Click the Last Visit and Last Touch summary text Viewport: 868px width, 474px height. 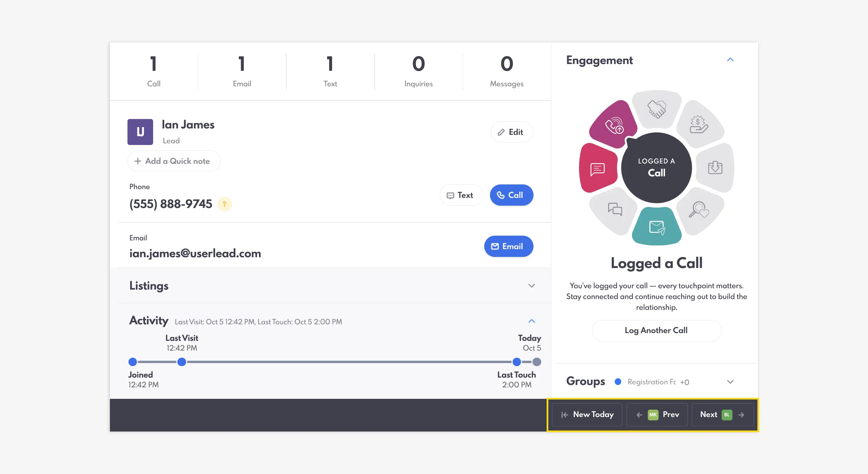(x=258, y=322)
